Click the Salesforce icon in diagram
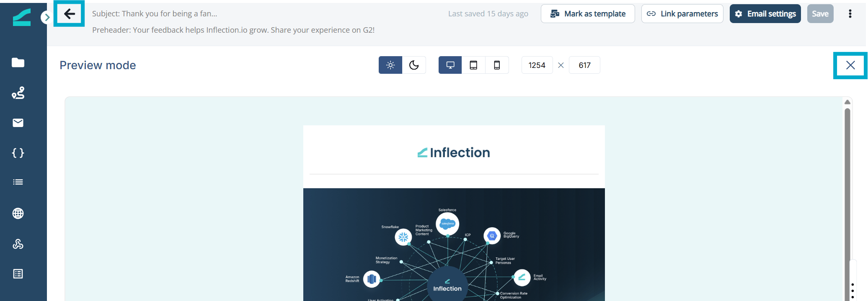Screen dimensions: 868x301 [447, 223]
